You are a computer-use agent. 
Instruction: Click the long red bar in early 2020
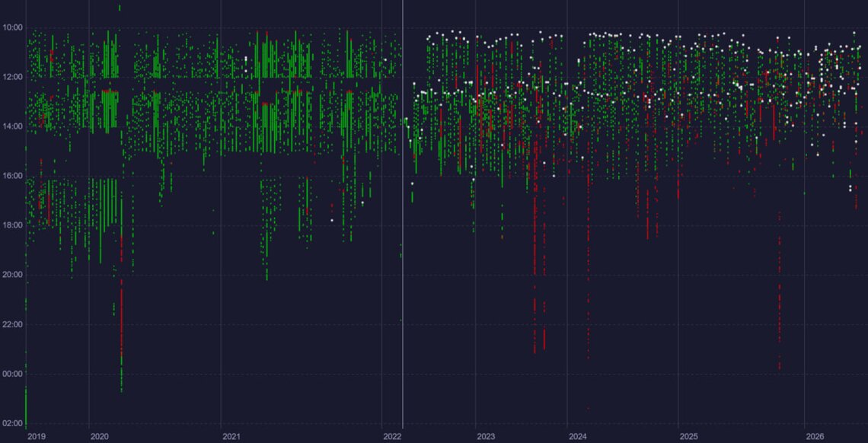(121, 318)
